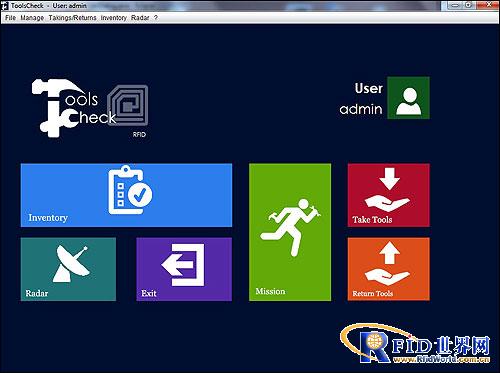Click the purple Exit tile
The height and width of the screenshot is (373, 500).
(184, 269)
